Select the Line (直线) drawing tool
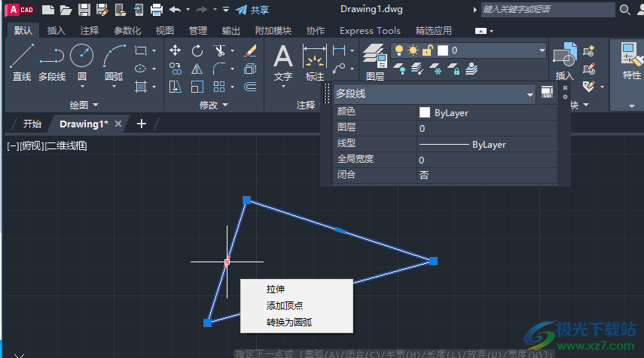The width and height of the screenshot is (644, 358). [22, 62]
